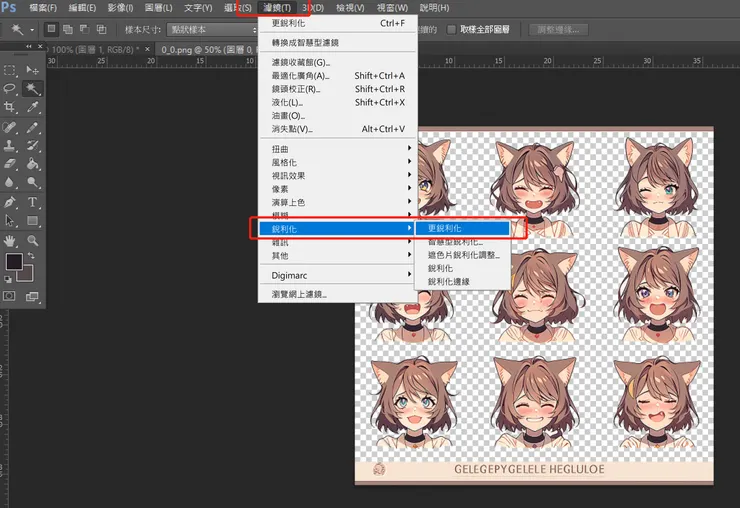Image resolution: width=740 pixels, height=508 pixels.
Task: Switch to the 0_0.png @ 50% document tab
Action: tap(208, 49)
